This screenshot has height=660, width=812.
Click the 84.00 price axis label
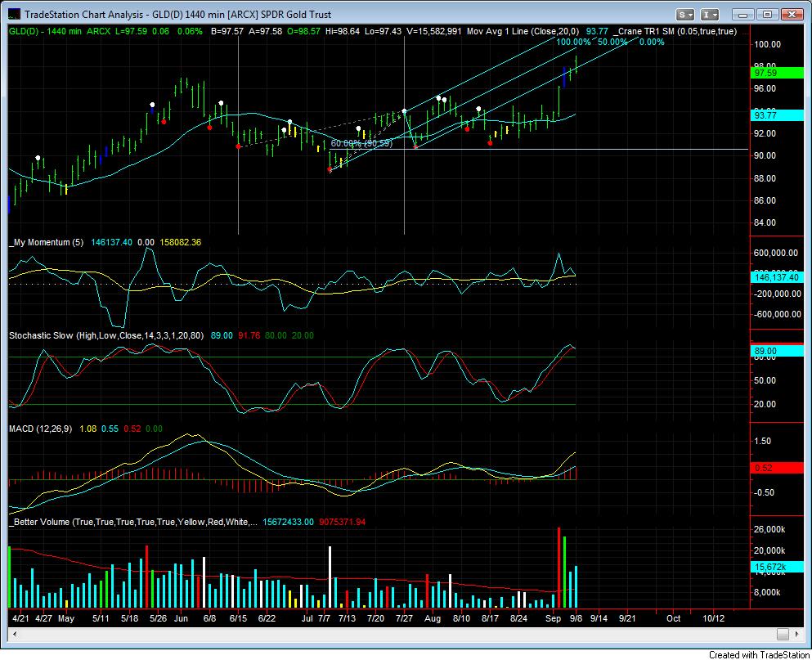point(765,222)
